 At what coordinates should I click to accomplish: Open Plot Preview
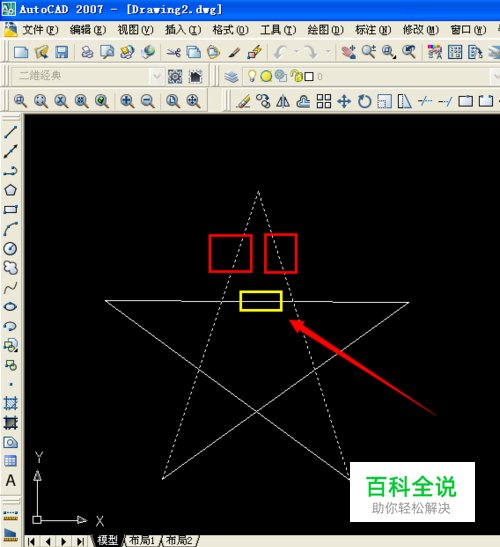107,52
